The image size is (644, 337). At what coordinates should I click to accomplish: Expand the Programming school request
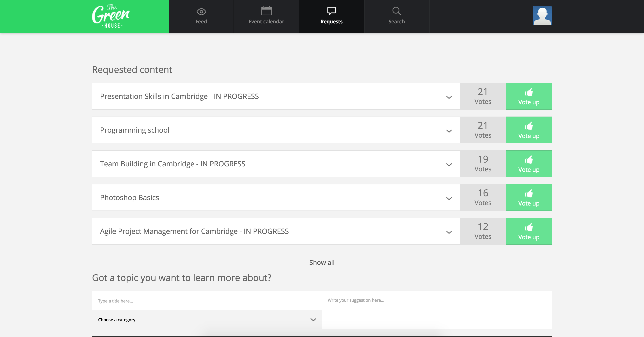pos(449,131)
